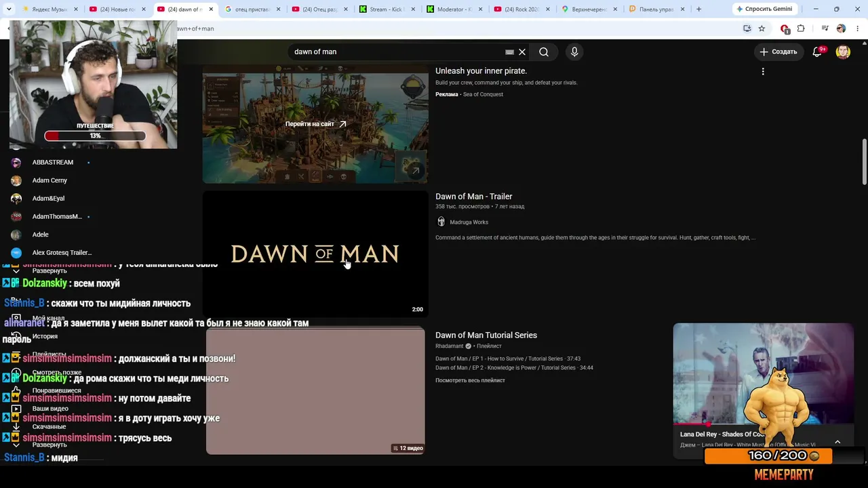Image resolution: width=868 pixels, height=488 pixels.
Task: Open the Rhadamant channel link
Action: pyautogui.click(x=448, y=346)
